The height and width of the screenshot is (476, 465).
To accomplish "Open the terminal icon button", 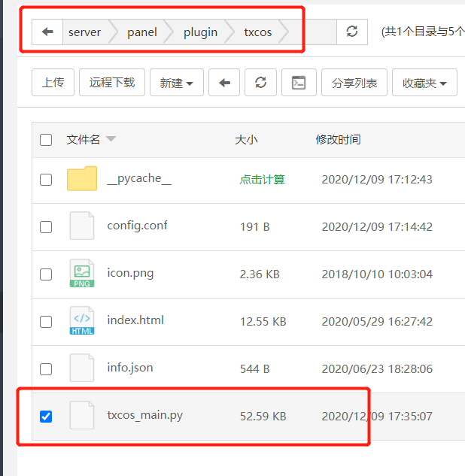I will [x=299, y=83].
